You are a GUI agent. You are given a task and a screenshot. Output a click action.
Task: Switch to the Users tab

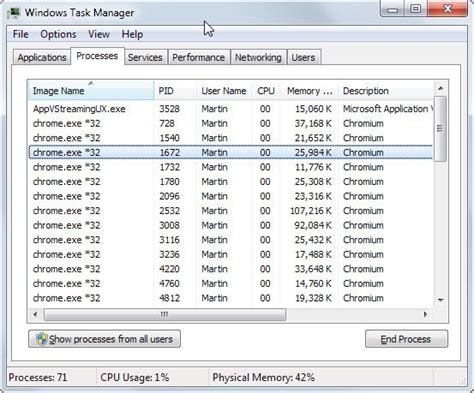click(303, 57)
